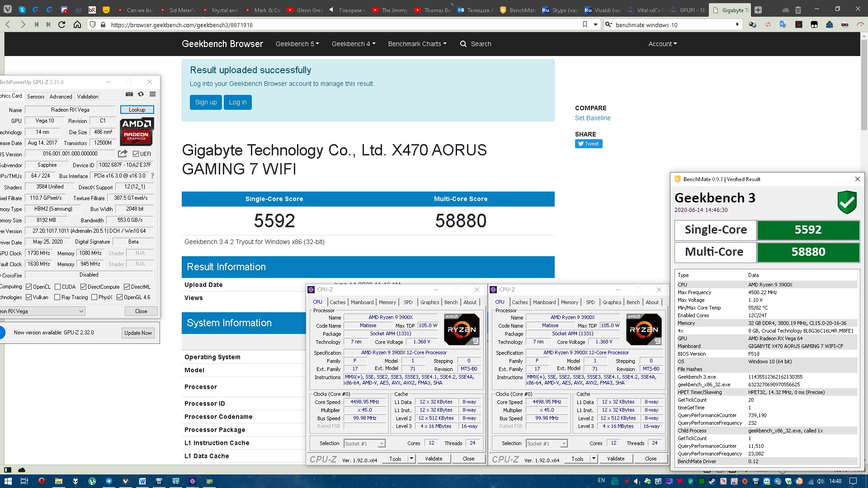Click the Geekbench Browser logo link
This screenshot has width=868, height=488.
point(222,44)
